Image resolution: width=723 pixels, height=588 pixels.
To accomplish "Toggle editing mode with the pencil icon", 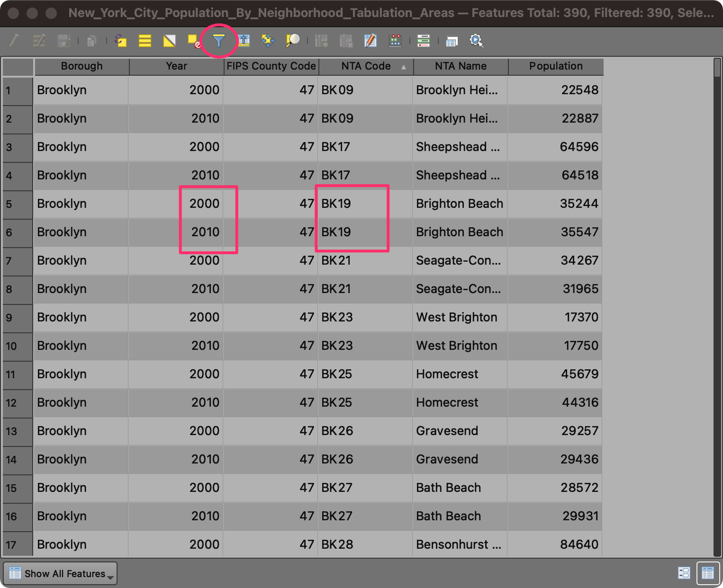I will coord(14,41).
